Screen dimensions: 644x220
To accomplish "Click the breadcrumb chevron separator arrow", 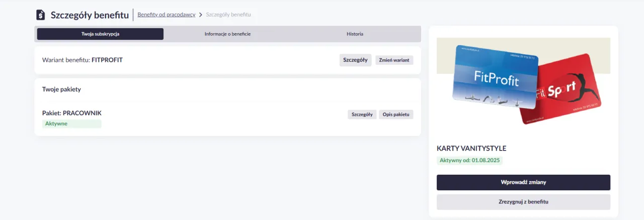I will [x=201, y=15].
